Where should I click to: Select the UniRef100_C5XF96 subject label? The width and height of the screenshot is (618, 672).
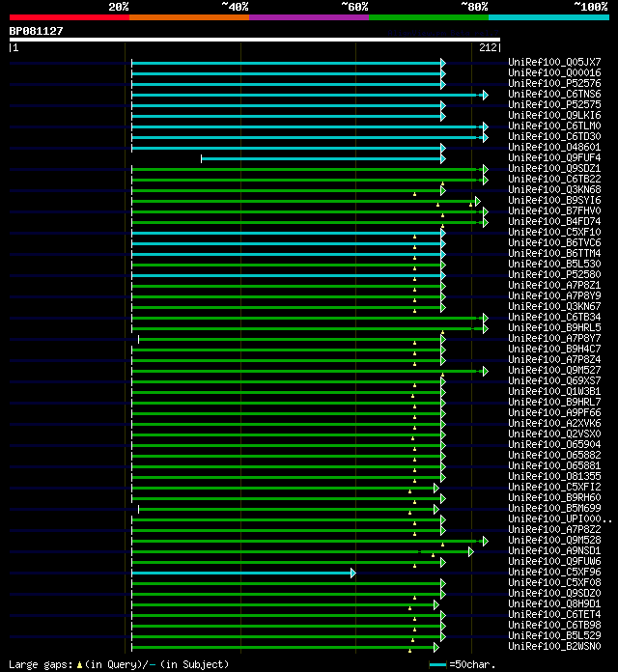coord(554,573)
